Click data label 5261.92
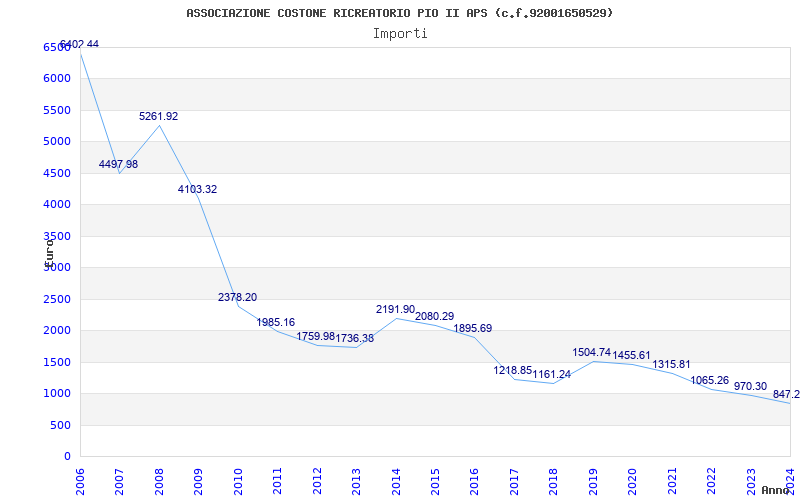Viewport: 800px width, 500px height. 159,116
